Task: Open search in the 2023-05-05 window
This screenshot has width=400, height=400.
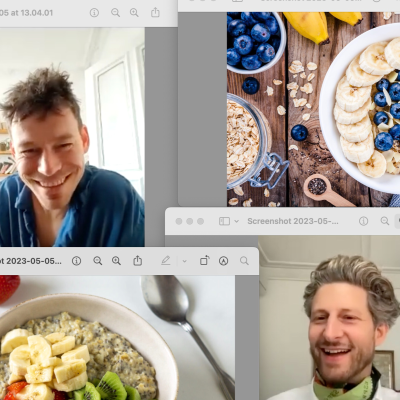Action: [244, 261]
